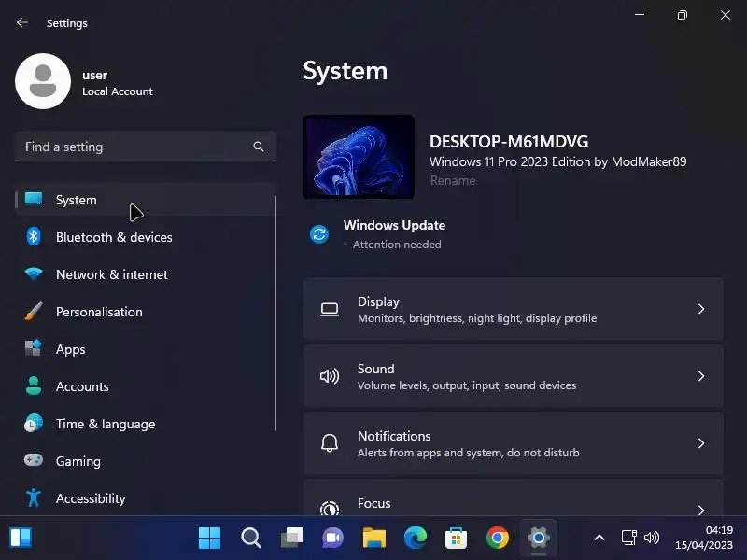Expand the Notifications settings chevron
Image resolution: width=747 pixels, height=560 pixels.
click(701, 443)
